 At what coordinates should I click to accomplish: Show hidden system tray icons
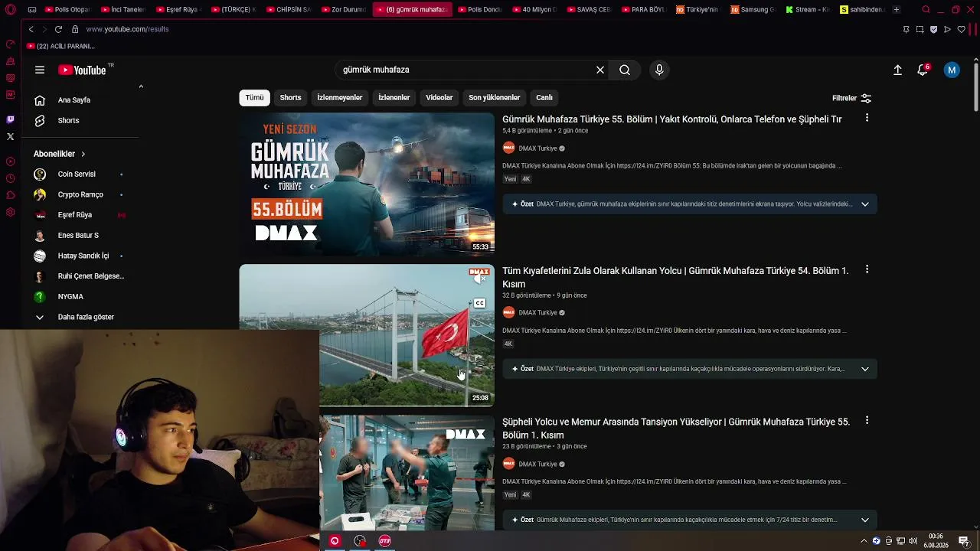coord(864,541)
